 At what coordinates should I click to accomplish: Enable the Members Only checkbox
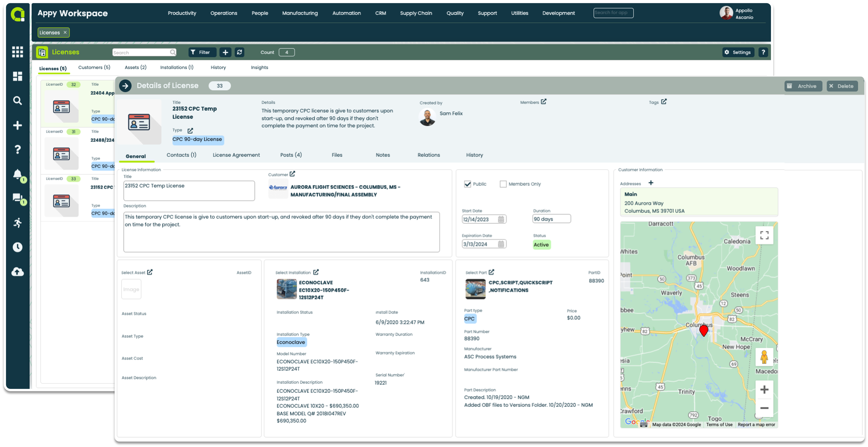pos(503,184)
